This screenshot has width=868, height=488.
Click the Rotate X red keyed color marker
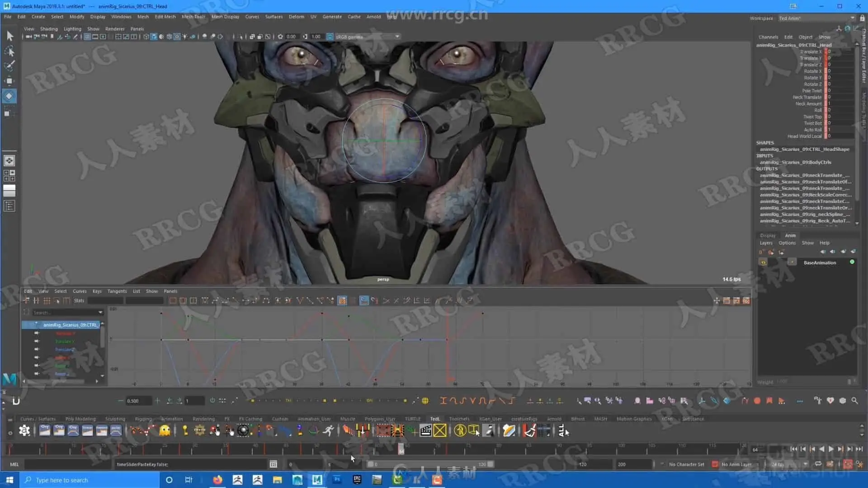826,71
